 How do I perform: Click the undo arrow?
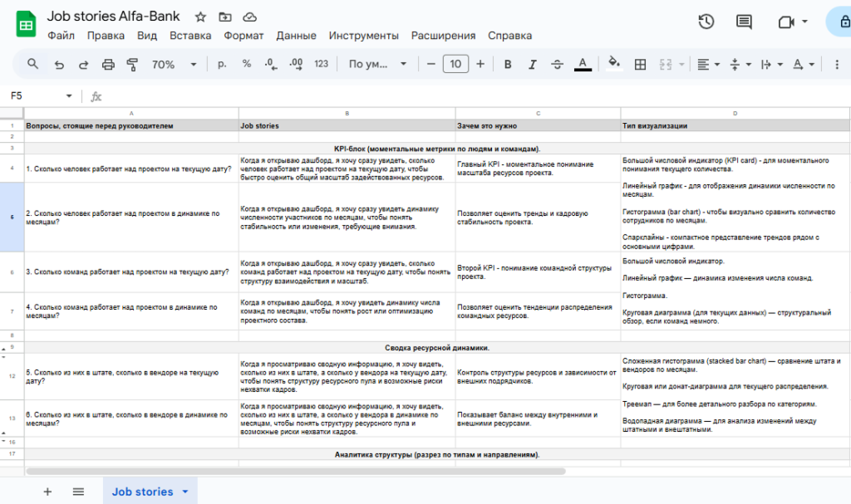[59, 65]
